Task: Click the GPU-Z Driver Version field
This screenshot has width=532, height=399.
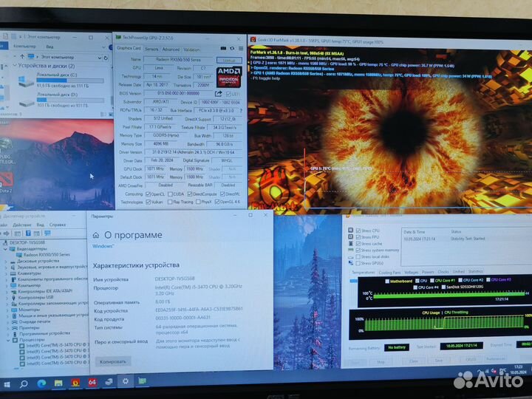Action: click(194, 152)
